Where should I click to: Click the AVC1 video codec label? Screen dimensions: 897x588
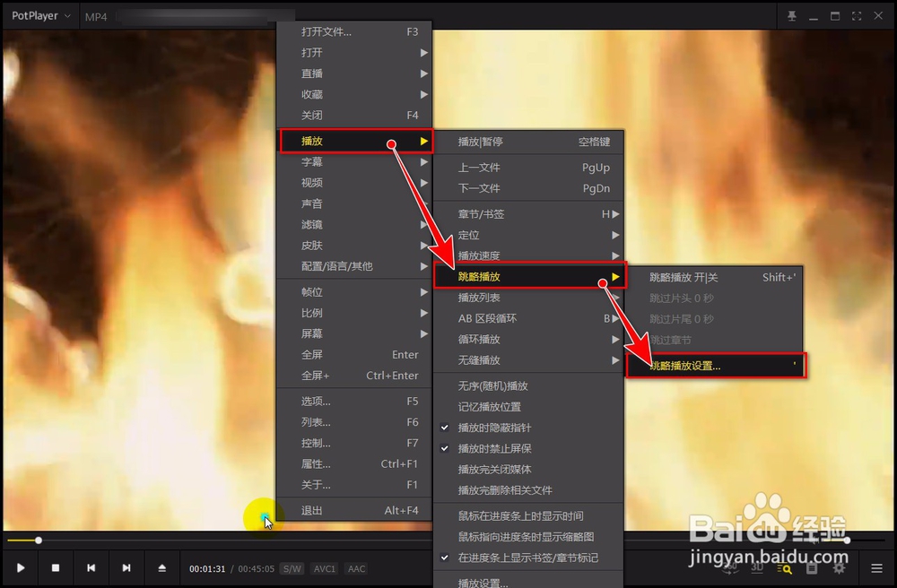pos(325,568)
